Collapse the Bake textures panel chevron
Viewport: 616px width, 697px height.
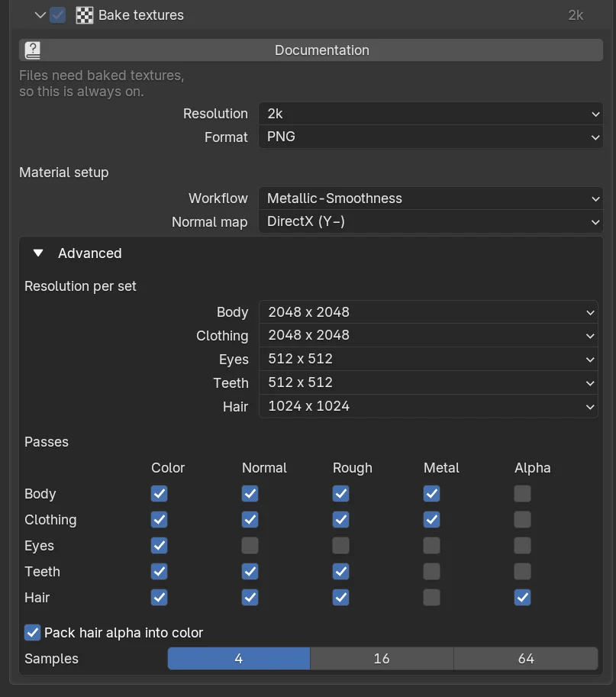pyautogui.click(x=40, y=15)
